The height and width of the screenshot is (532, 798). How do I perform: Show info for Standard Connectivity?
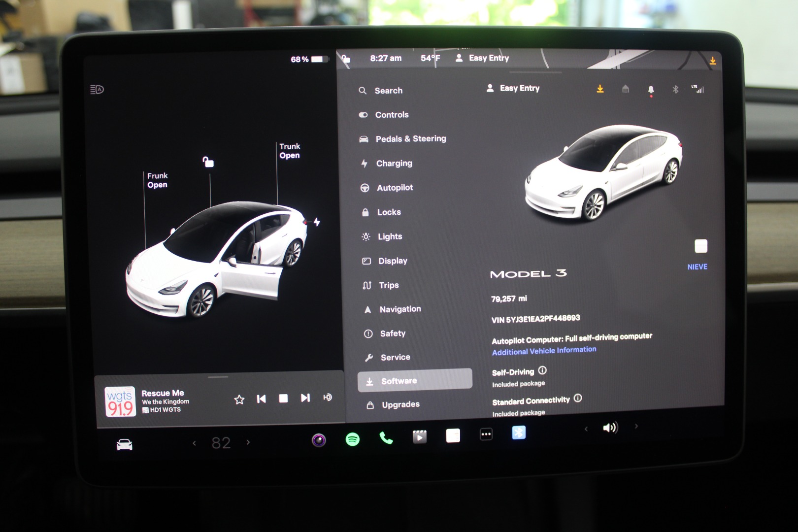click(578, 398)
